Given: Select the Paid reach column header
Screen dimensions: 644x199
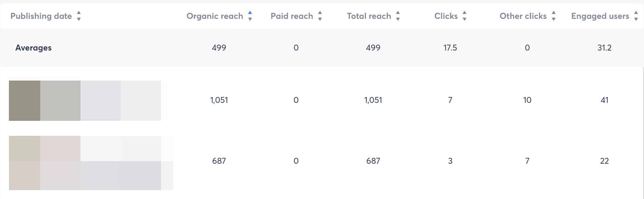Looking at the screenshot, I should click(291, 16).
